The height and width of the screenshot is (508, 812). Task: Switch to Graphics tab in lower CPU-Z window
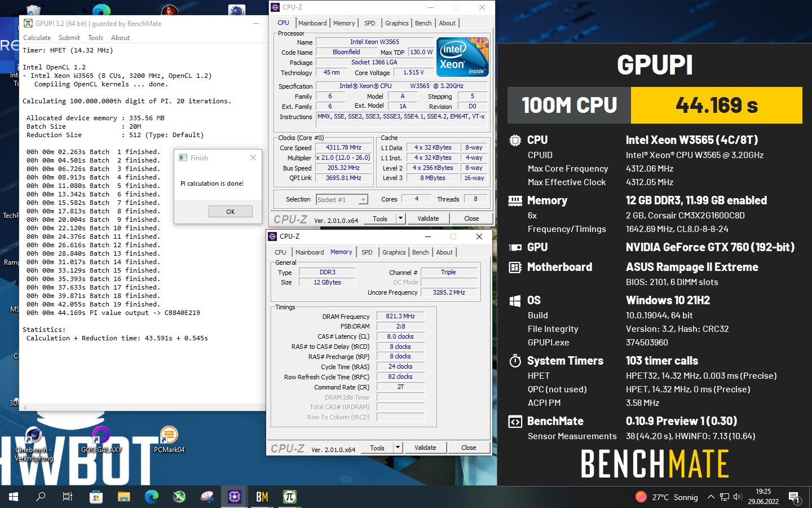(394, 252)
